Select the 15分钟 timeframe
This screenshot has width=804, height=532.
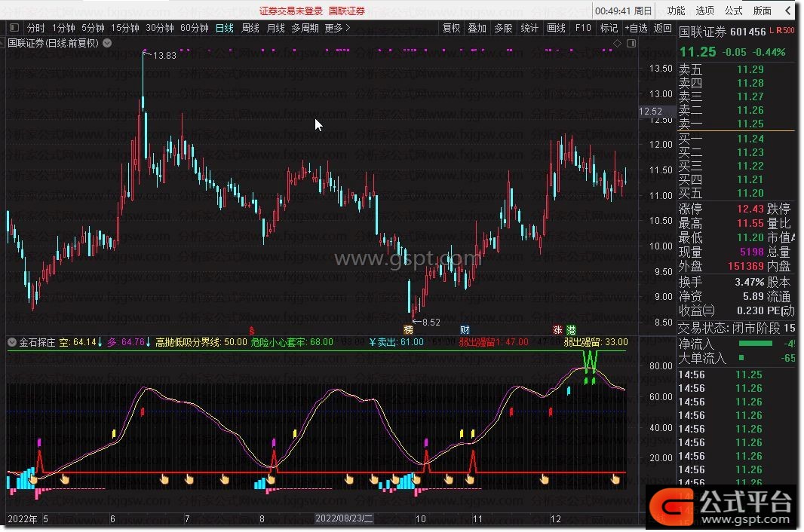(x=125, y=28)
